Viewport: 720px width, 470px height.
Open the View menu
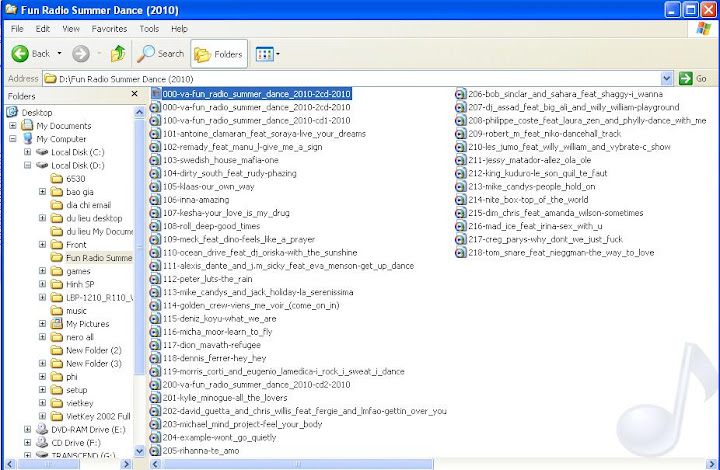pyautogui.click(x=71, y=28)
